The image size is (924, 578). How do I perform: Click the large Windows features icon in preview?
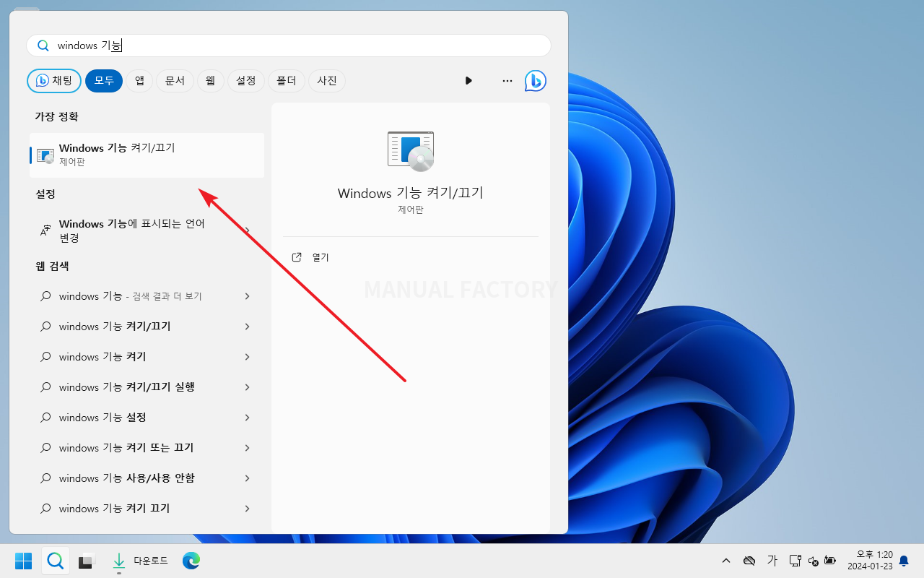coord(411,151)
